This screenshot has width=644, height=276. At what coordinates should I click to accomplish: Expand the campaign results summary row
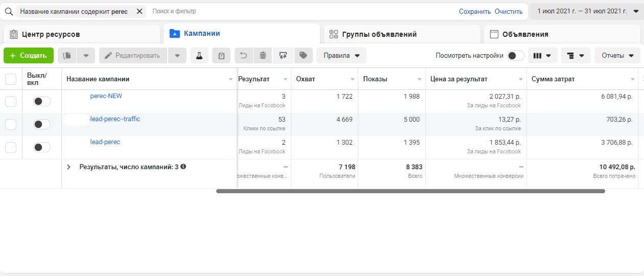[x=68, y=167]
